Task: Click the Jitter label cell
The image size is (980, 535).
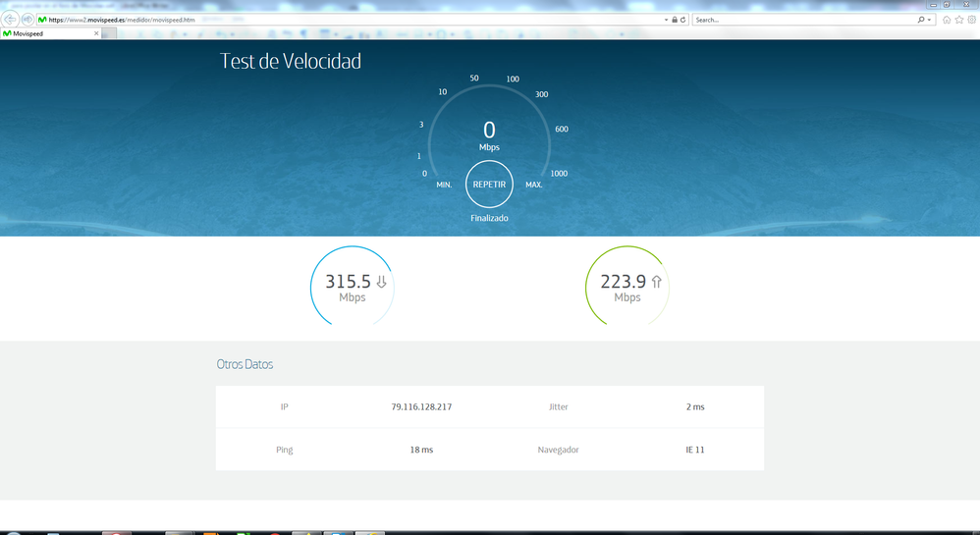Action: [558, 406]
